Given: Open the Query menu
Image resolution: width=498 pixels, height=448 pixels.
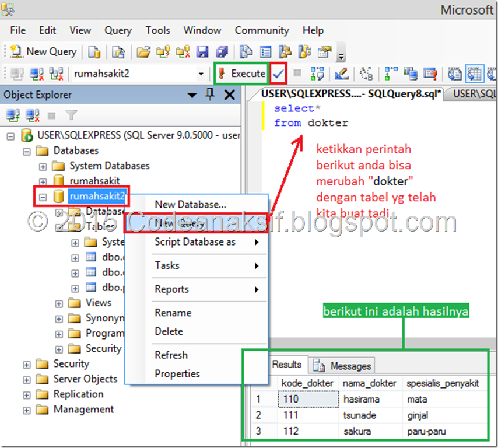Looking at the screenshot, I should pos(118,30).
